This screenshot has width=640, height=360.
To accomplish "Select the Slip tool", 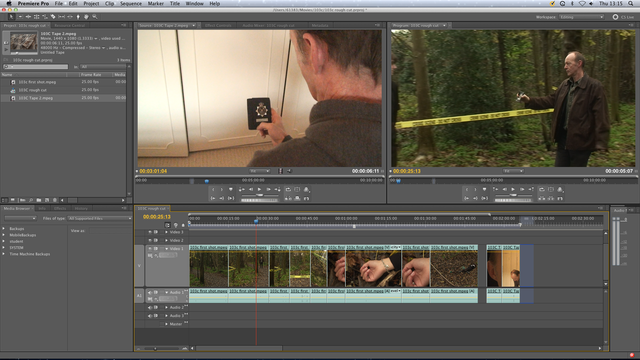I will [61, 17].
